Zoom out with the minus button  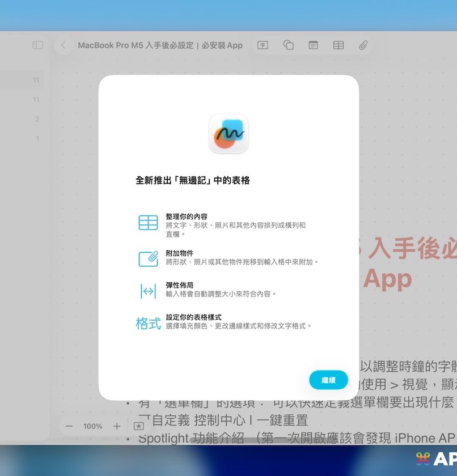click(x=69, y=426)
